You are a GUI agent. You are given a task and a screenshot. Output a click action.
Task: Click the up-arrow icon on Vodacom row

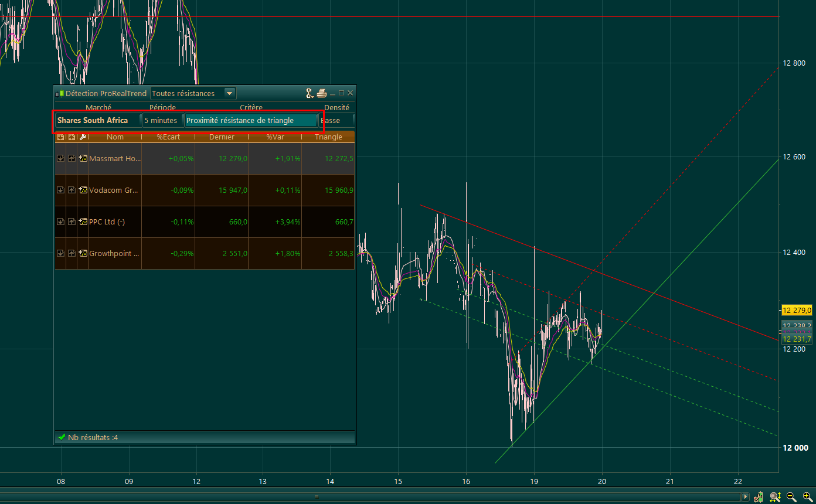72,190
